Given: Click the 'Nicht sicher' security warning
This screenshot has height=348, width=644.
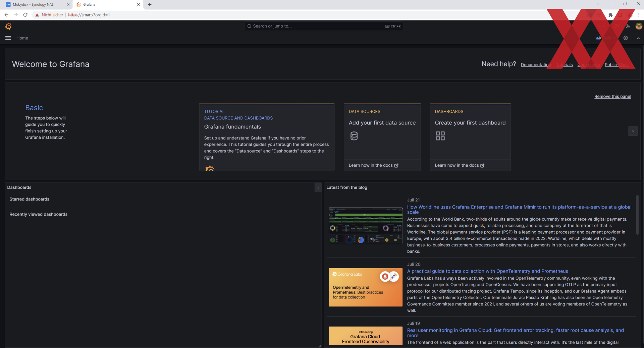Looking at the screenshot, I should [49, 15].
